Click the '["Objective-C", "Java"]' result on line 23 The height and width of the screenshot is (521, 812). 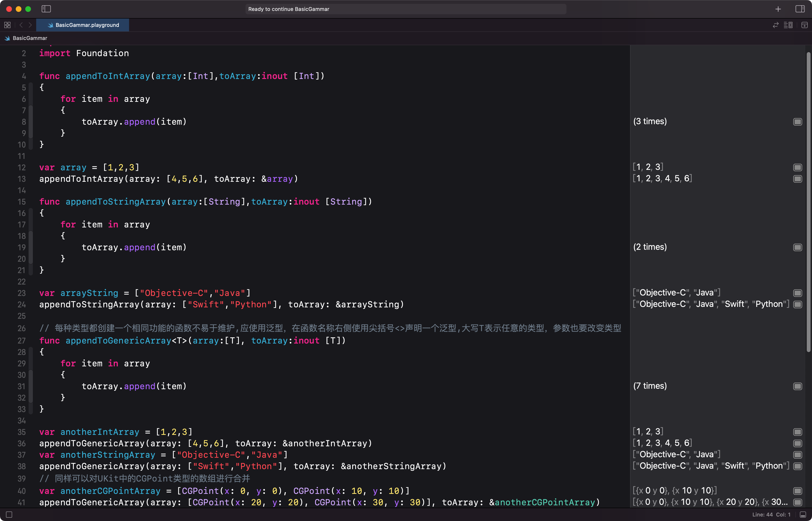coord(677,293)
